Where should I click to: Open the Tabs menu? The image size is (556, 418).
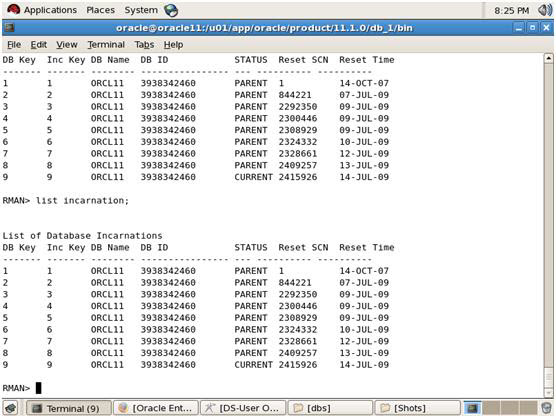[x=144, y=45]
